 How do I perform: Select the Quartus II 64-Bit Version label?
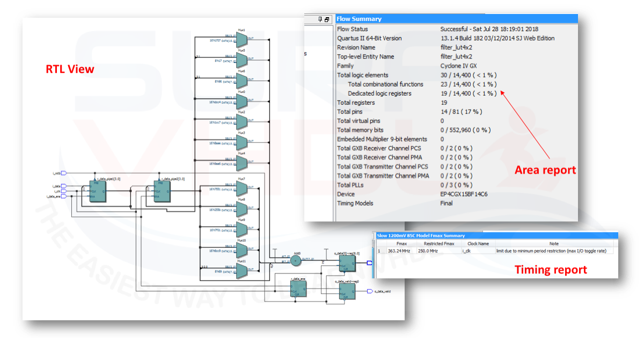pos(369,38)
